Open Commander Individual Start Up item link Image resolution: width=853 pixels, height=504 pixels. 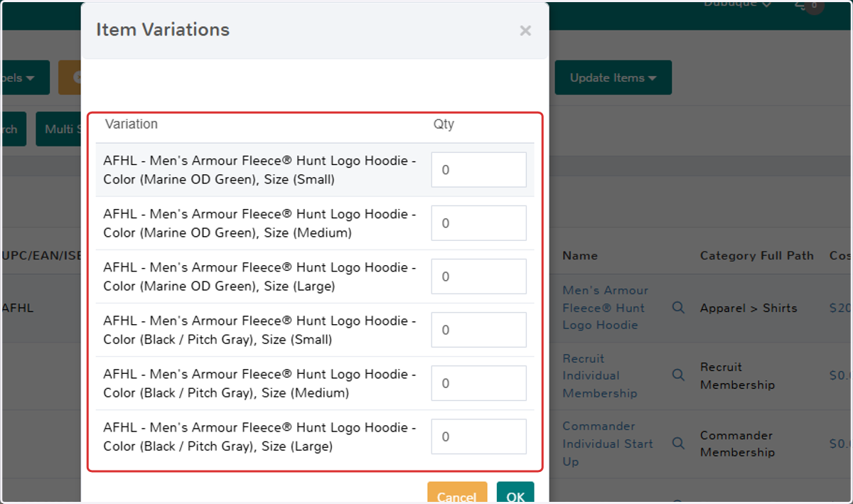point(608,444)
